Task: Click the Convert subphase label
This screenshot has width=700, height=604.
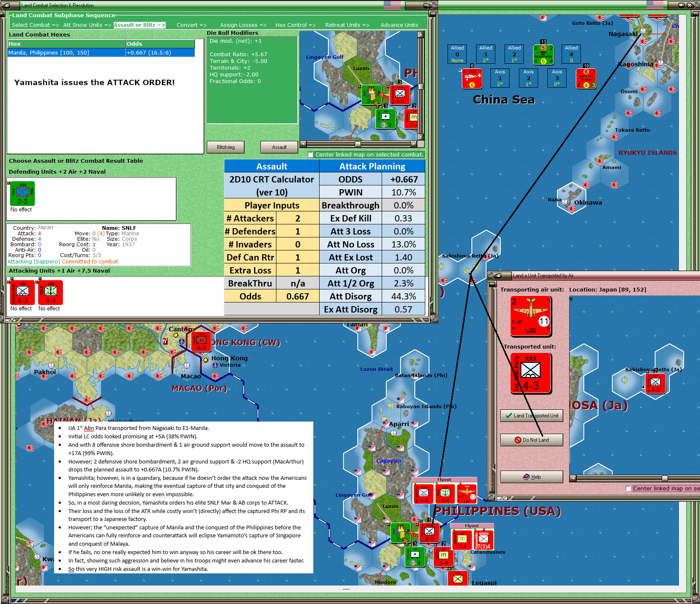Action: click(192, 25)
